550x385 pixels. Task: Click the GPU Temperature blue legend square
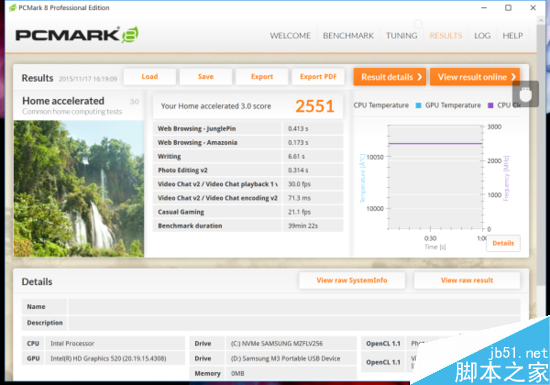point(418,105)
